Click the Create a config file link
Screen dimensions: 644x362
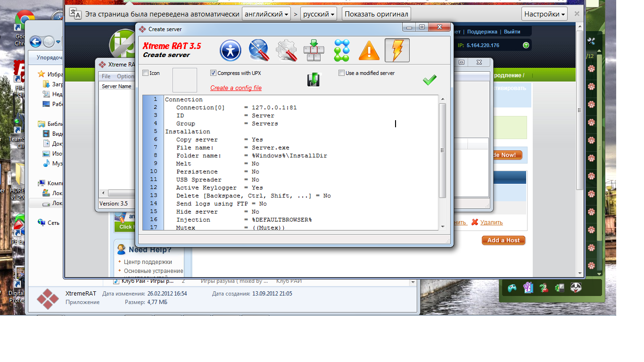(x=236, y=88)
